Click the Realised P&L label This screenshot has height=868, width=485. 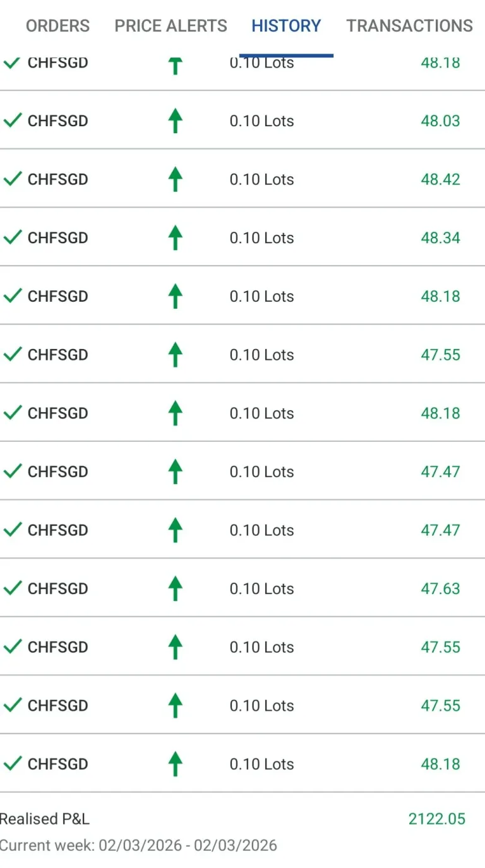click(x=45, y=819)
